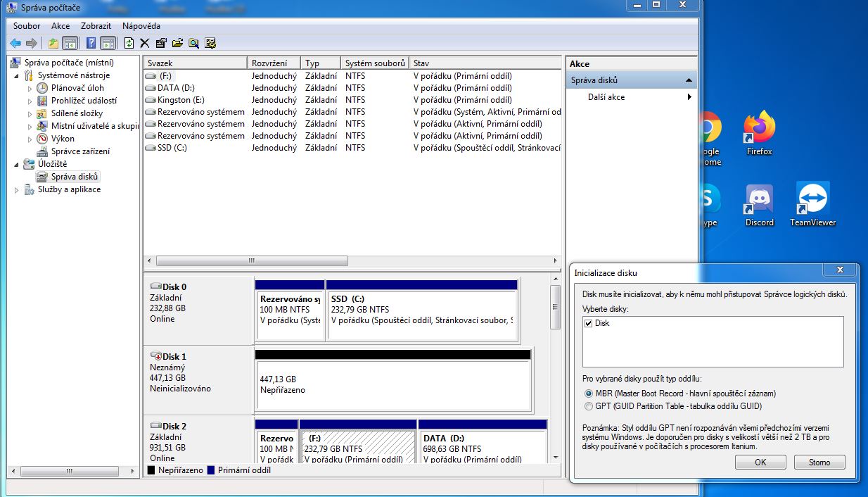Click the Refresh icon in the toolbar
The image size is (868, 497).
(x=129, y=44)
